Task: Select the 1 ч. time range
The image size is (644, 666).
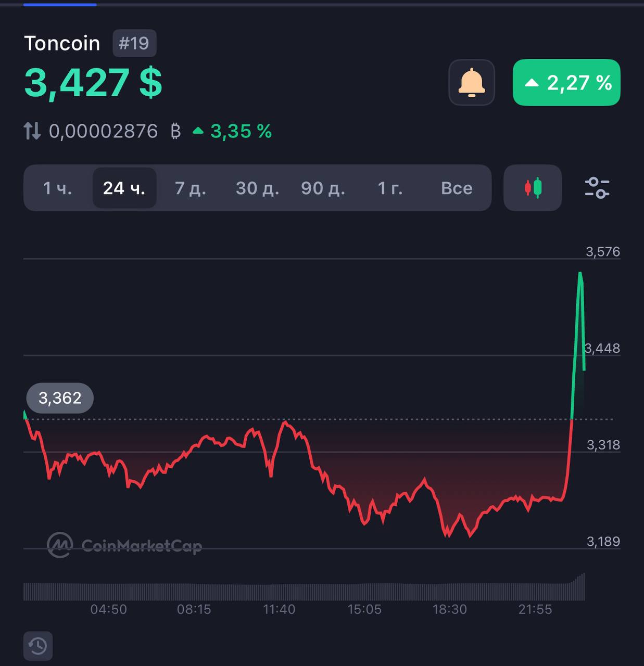Action: pyautogui.click(x=57, y=188)
